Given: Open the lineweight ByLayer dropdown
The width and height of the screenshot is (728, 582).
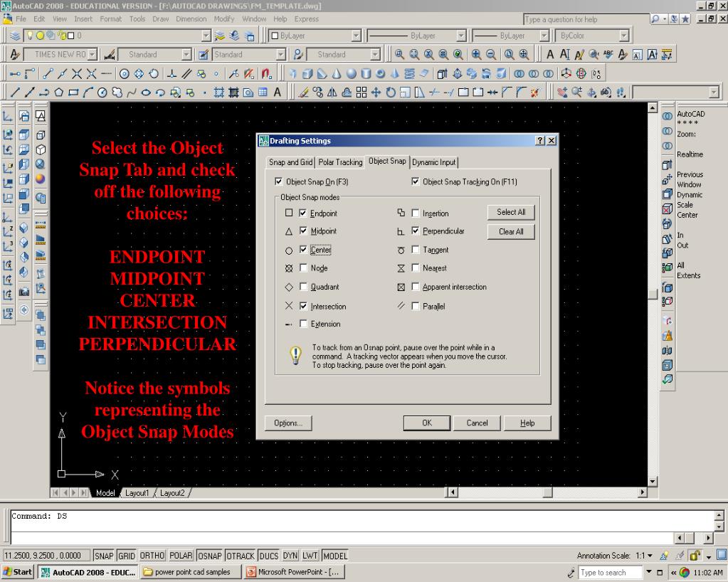Looking at the screenshot, I should (544, 36).
